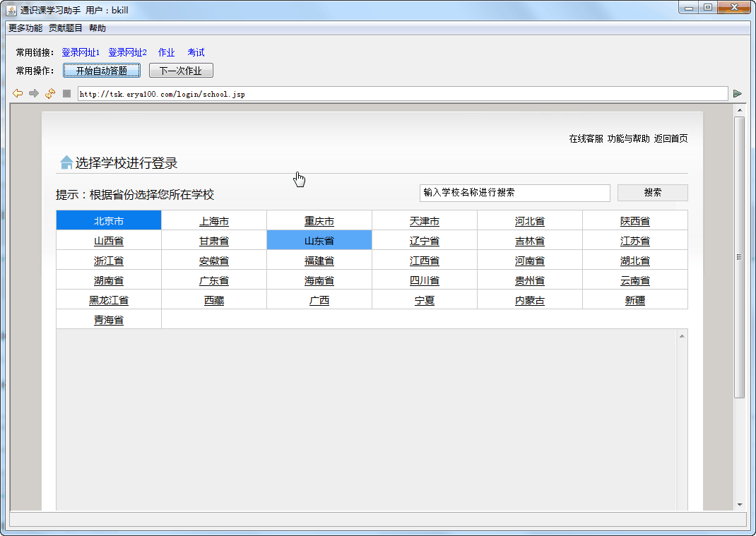The height and width of the screenshot is (536, 756).
Task: Click the home icon beside page heading
Action: coord(66,162)
